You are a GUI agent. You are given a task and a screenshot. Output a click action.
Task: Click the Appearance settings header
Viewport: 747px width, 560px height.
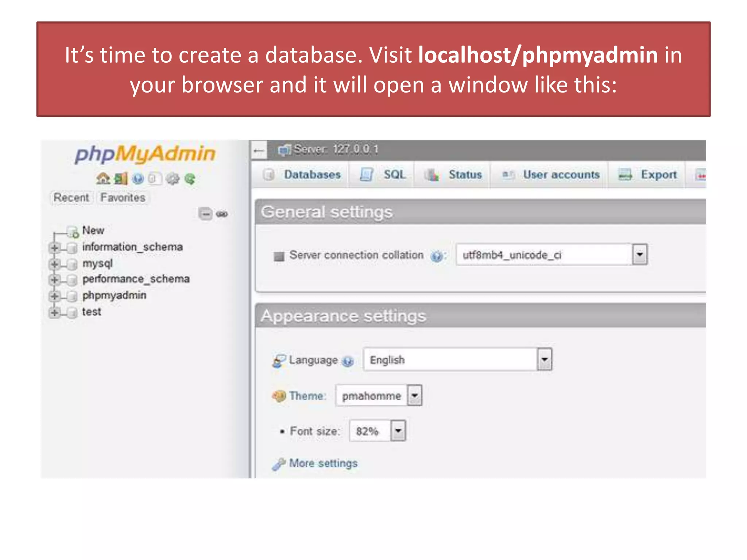(x=481, y=316)
